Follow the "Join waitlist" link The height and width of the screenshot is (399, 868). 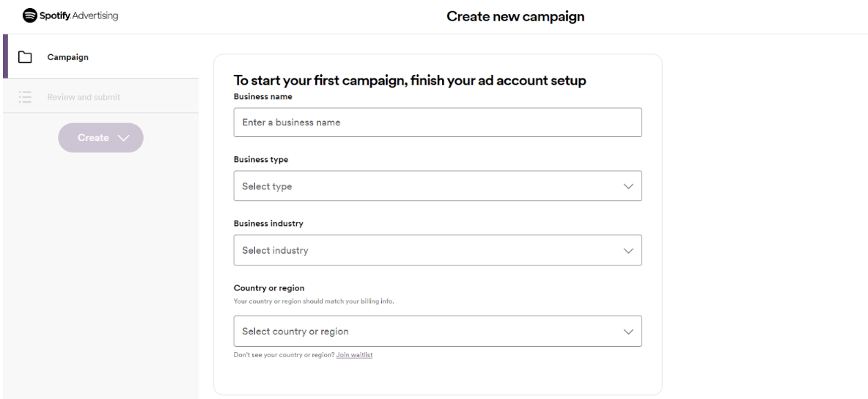pyautogui.click(x=354, y=355)
